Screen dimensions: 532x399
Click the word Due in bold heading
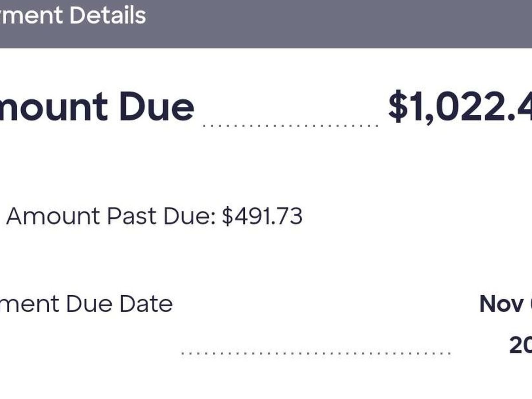(156, 107)
